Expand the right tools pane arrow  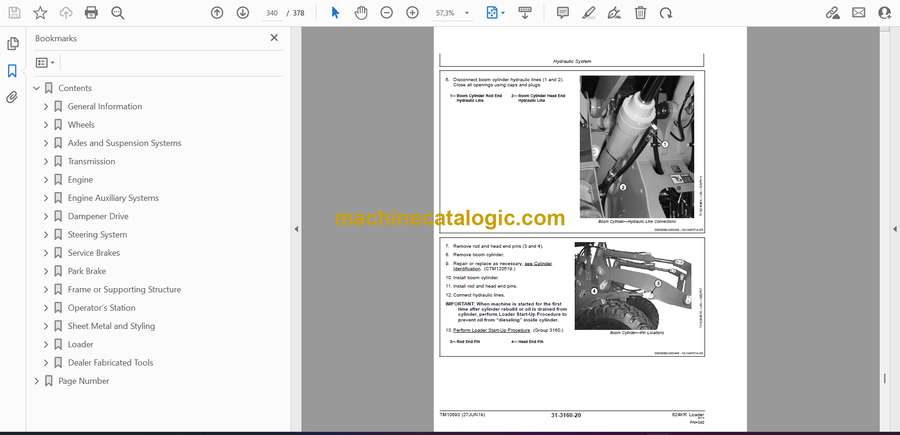pyautogui.click(x=894, y=229)
